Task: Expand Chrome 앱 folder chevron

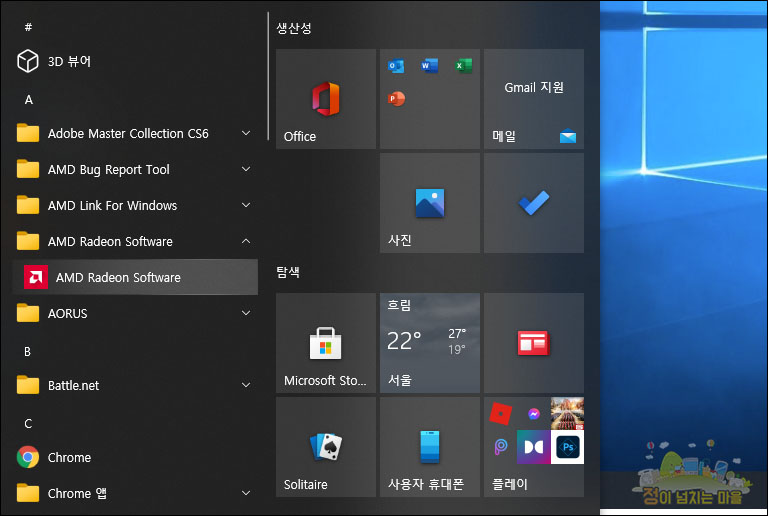Action: [x=246, y=493]
